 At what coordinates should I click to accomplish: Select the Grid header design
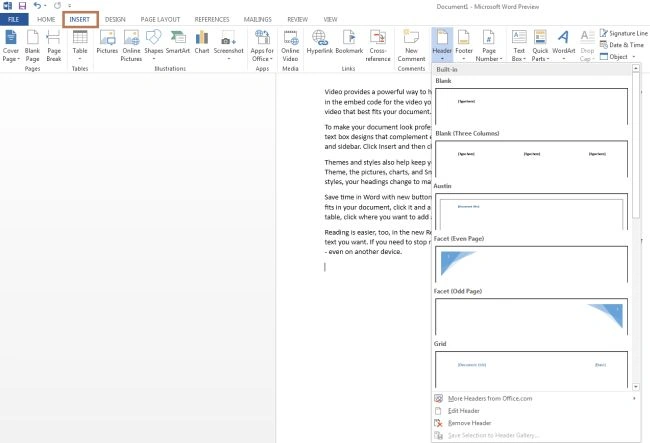(x=531, y=370)
